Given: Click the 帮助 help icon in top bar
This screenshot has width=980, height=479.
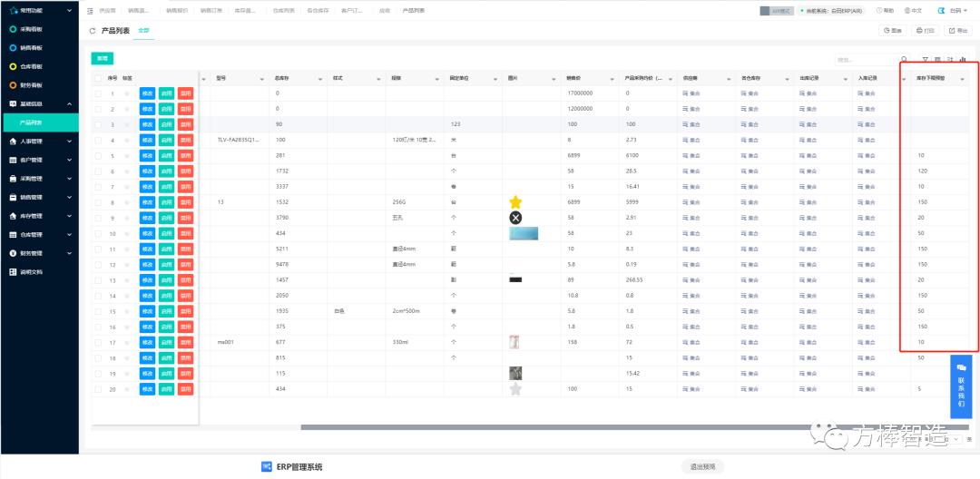Looking at the screenshot, I should (885, 11).
